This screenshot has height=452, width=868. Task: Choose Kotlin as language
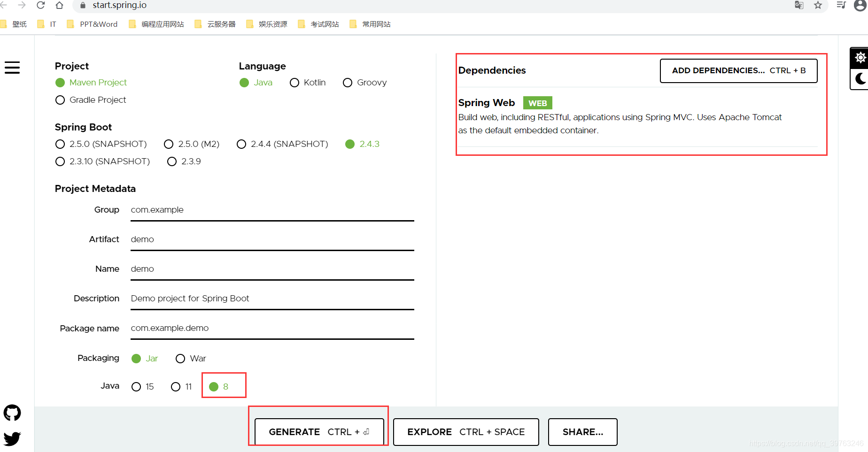click(308, 83)
